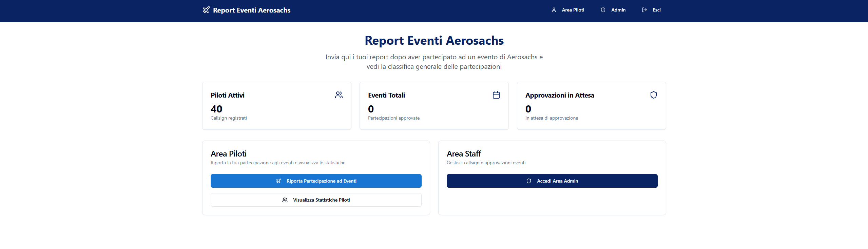Click the logout arrow icon beside Esci
The width and height of the screenshot is (868, 249).
[644, 10]
